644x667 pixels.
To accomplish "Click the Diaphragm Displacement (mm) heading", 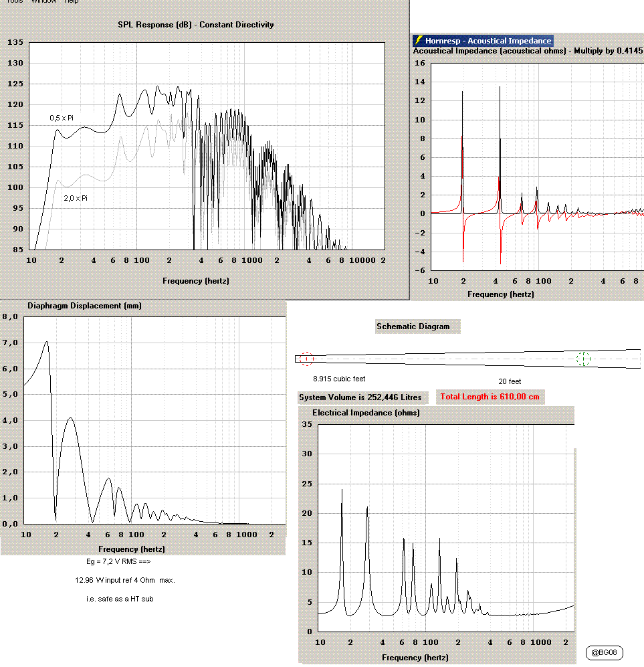I will pos(84,306).
